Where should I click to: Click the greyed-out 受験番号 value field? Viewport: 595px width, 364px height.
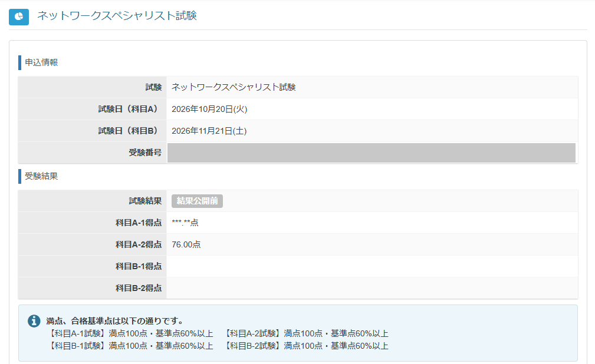372,153
